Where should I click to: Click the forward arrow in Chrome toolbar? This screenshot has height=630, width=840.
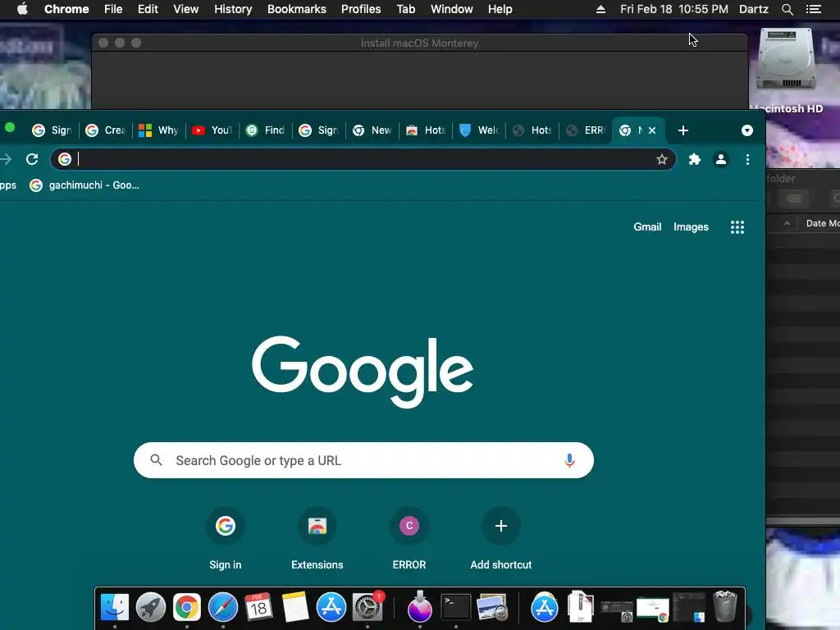pos(6,159)
